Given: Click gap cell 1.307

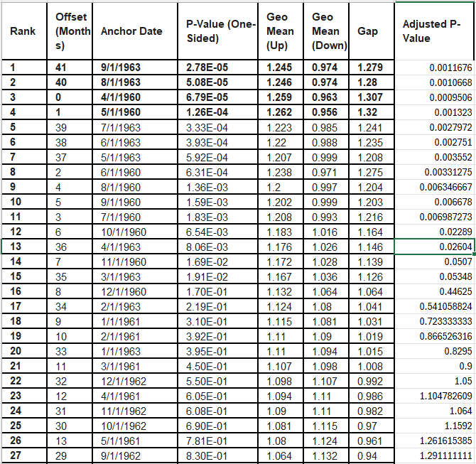Looking at the screenshot, I should (x=372, y=97).
